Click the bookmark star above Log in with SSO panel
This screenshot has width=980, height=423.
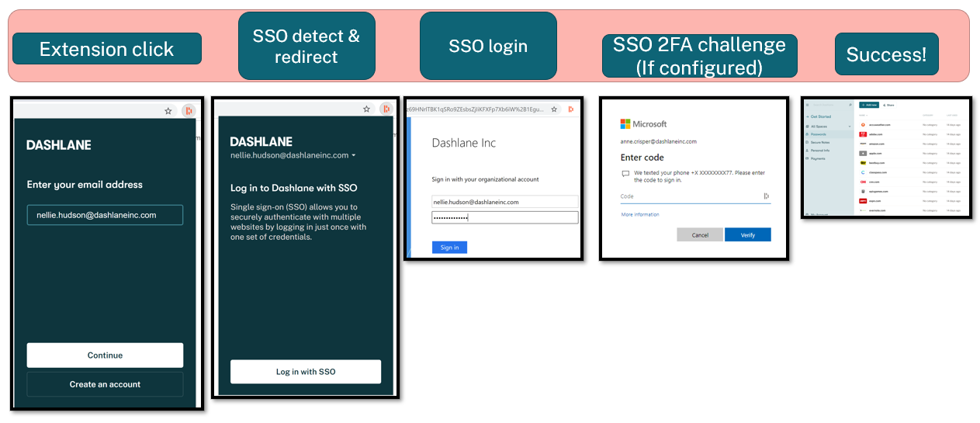[366, 109]
